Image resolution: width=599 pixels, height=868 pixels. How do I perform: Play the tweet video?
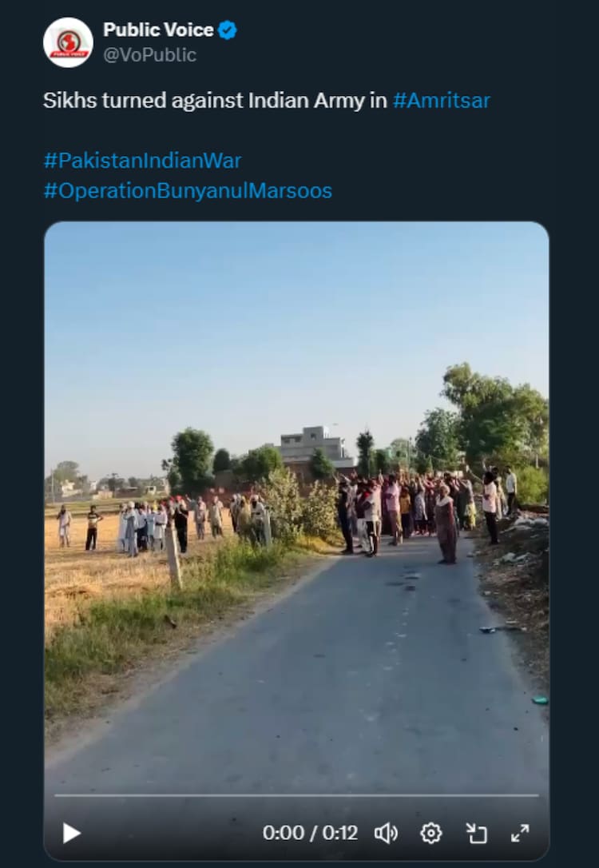(x=72, y=833)
